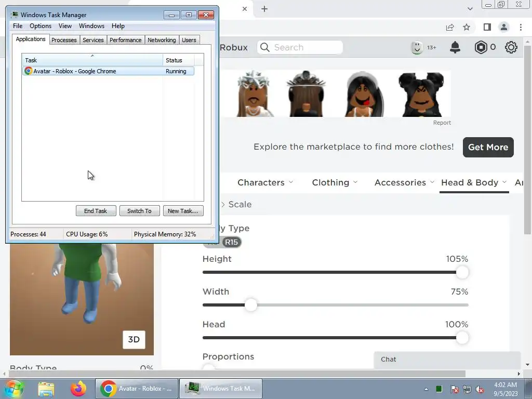The width and height of the screenshot is (532, 399).
Task: Click the Width slider handle
Action: click(251, 304)
